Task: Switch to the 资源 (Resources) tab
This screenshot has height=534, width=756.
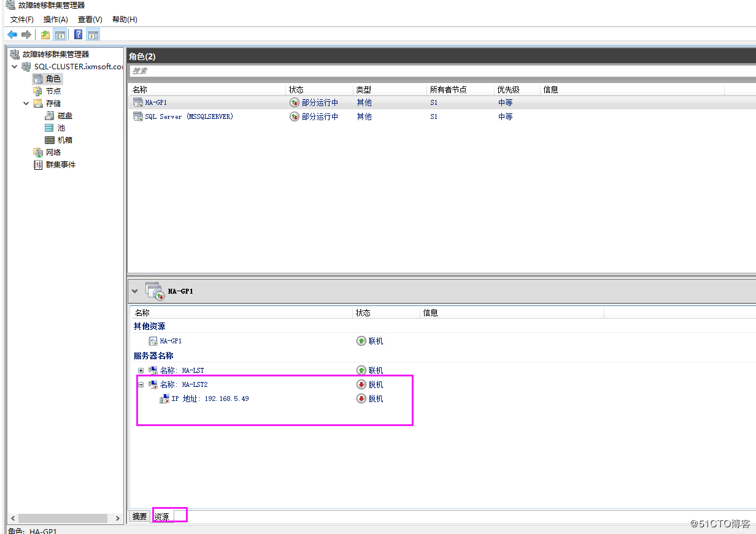Action: tap(163, 516)
